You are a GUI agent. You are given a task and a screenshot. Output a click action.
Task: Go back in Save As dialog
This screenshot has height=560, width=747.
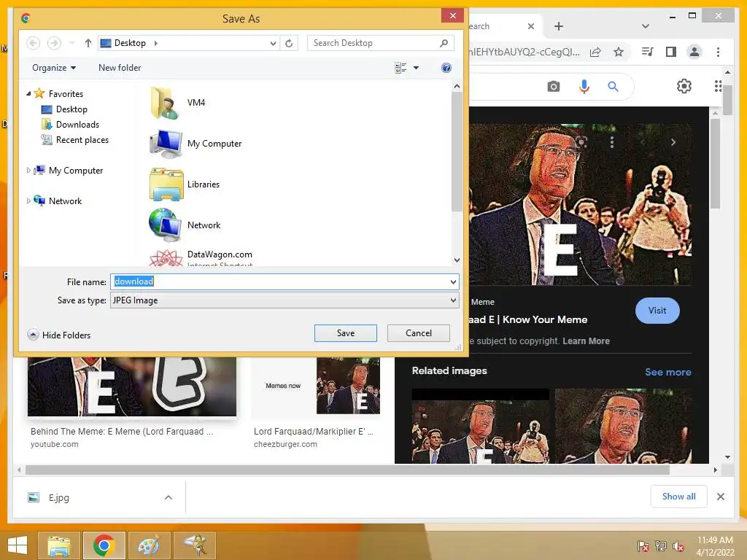click(x=33, y=43)
